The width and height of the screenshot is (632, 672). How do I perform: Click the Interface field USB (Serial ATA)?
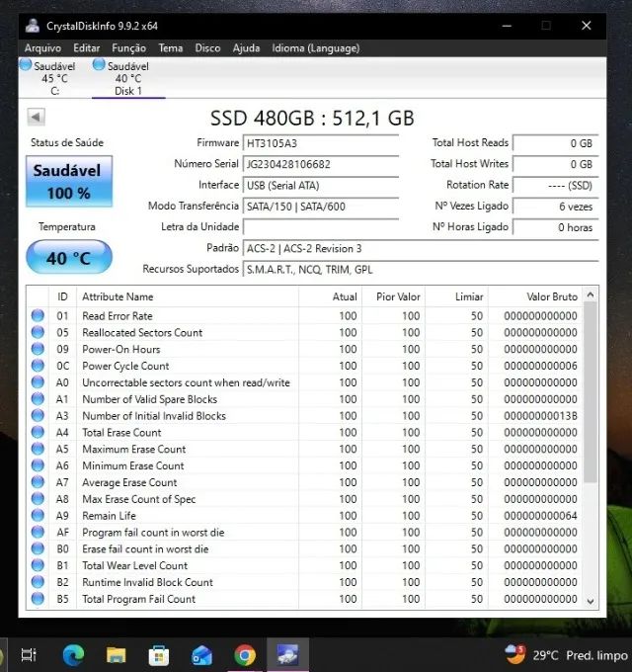321,185
